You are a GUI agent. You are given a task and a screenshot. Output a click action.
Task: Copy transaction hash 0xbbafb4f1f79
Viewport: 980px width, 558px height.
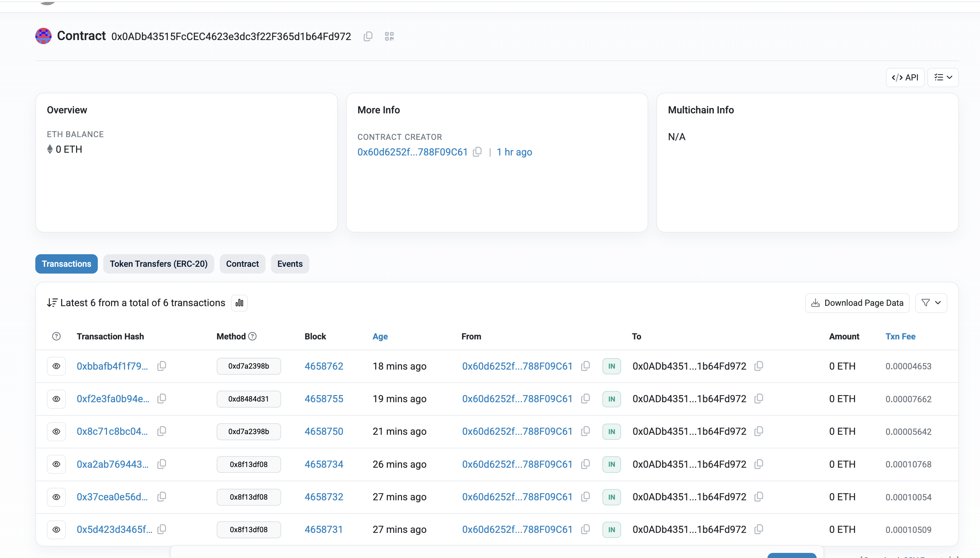162,366
